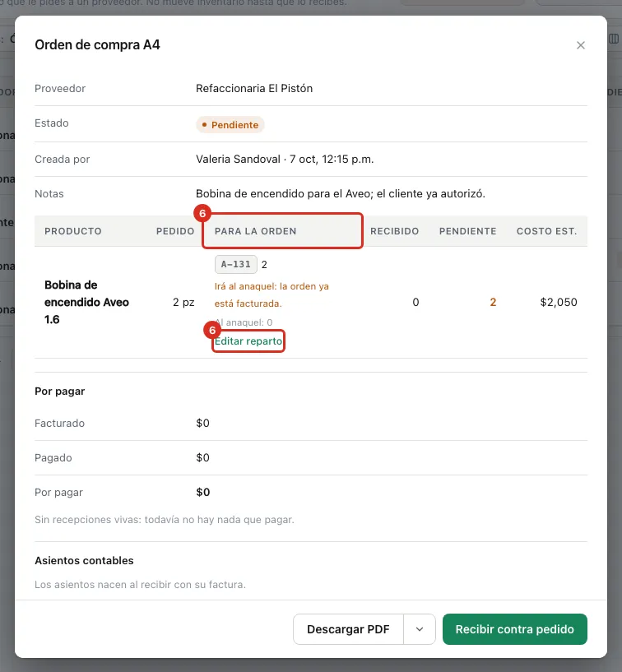Click the COSTO EST. column header
622x672 pixels.
(x=546, y=231)
